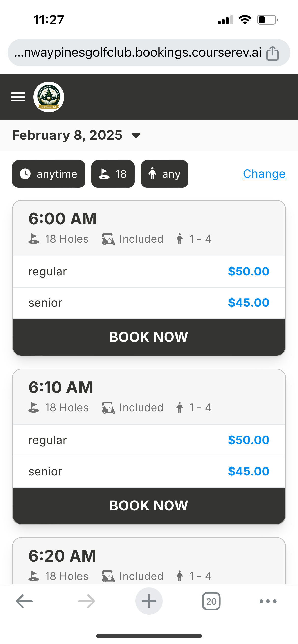
Task: Click the Change filters link
Action: 264,174
